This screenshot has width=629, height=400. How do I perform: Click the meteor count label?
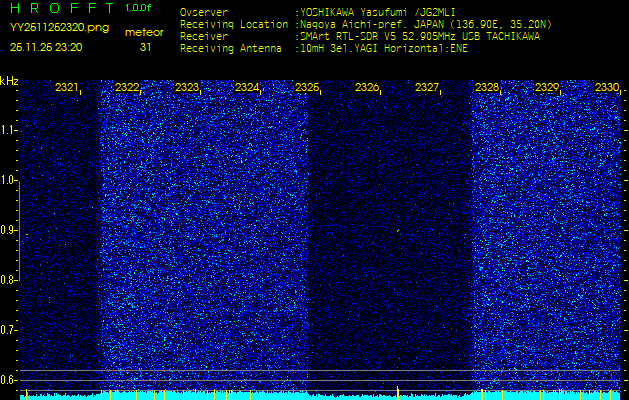point(144,33)
